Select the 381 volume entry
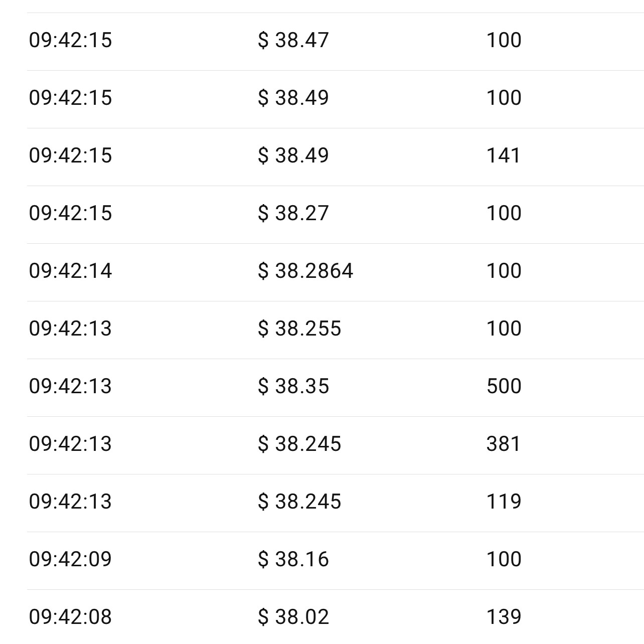Image resolution: width=644 pixels, height=644 pixels. pyautogui.click(x=504, y=444)
